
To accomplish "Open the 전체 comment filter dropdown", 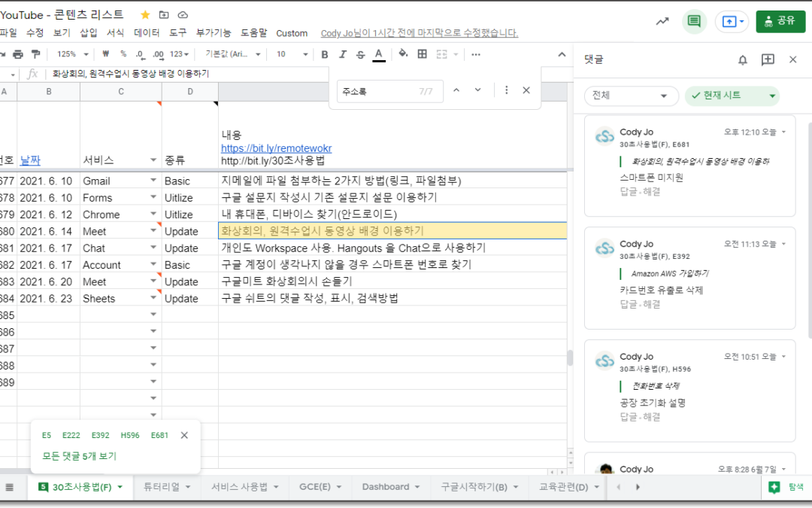I will (632, 96).
